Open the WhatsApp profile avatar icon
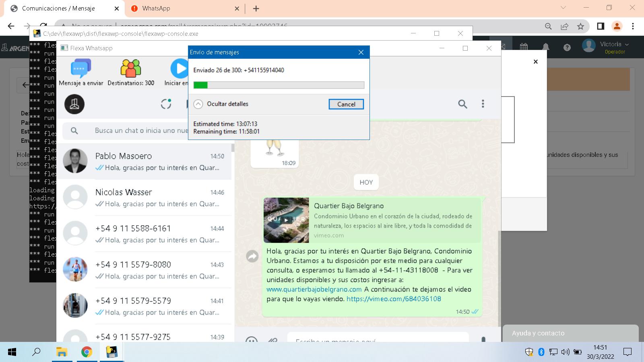644x362 pixels. pyautogui.click(x=74, y=104)
